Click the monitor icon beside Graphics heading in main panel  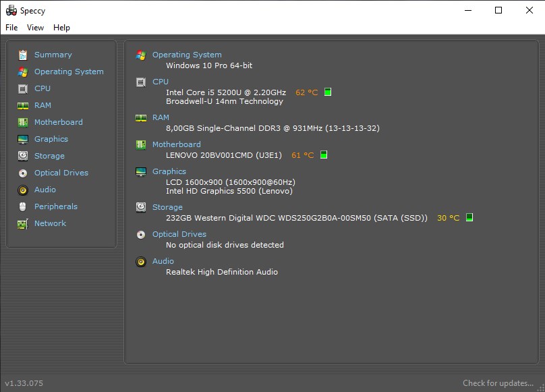tap(141, 171)
